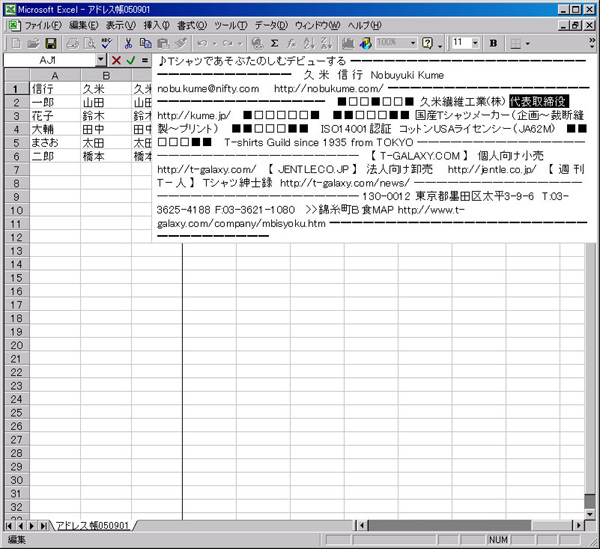Screen dimensions: 600x549
Task: Cut with the scissors icon
Action: [x=129, y=43]
